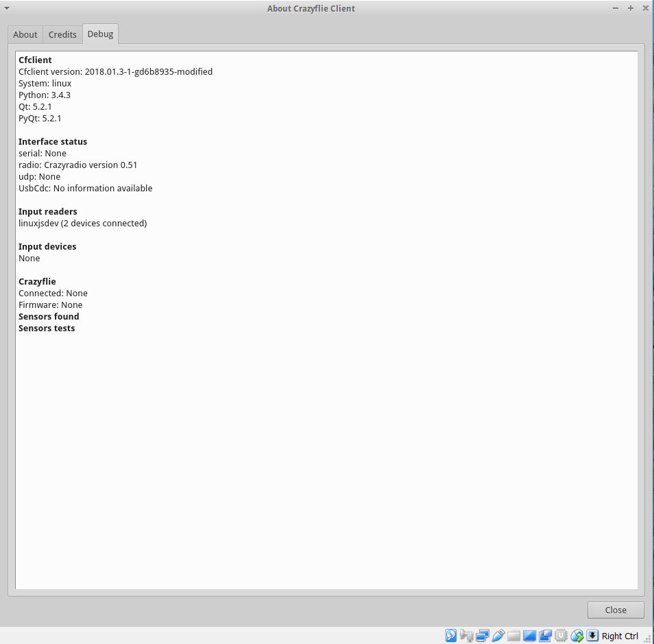
Task: Close the dialog using title bar X
Action: click(645, 8)
